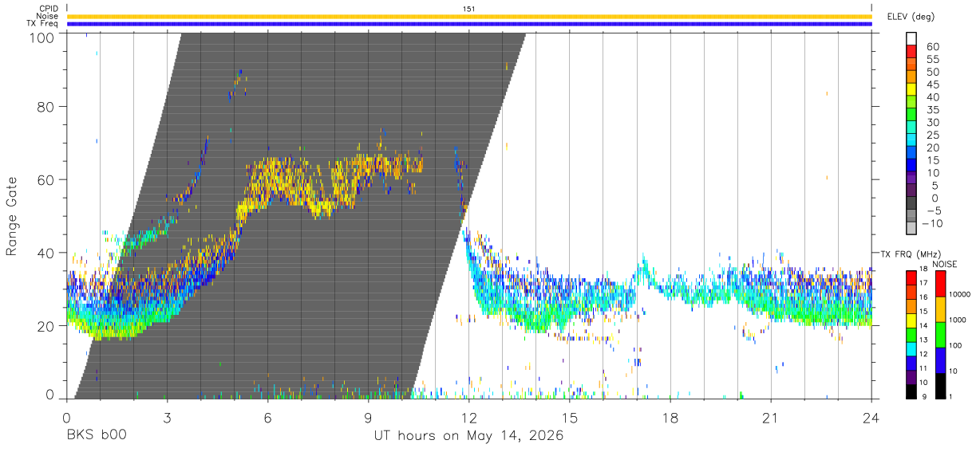Click the red elevation swatch between 55 and 60

911,52
